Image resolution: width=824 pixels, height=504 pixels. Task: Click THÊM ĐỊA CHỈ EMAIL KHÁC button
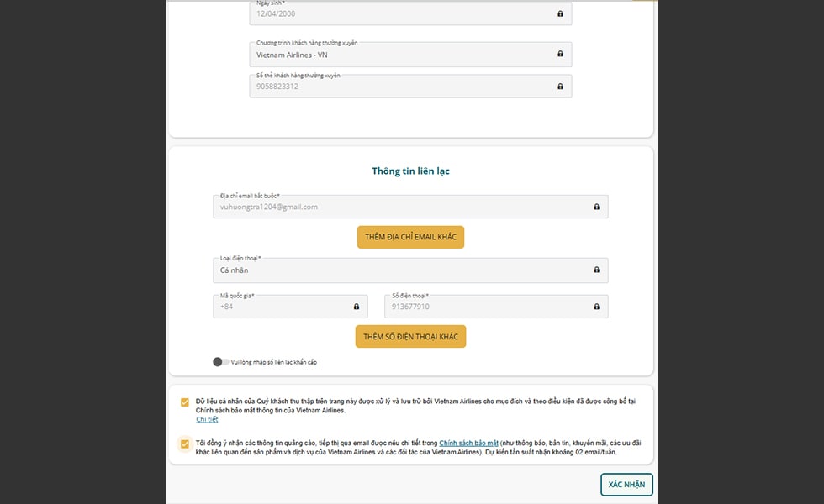click(410, 237)
